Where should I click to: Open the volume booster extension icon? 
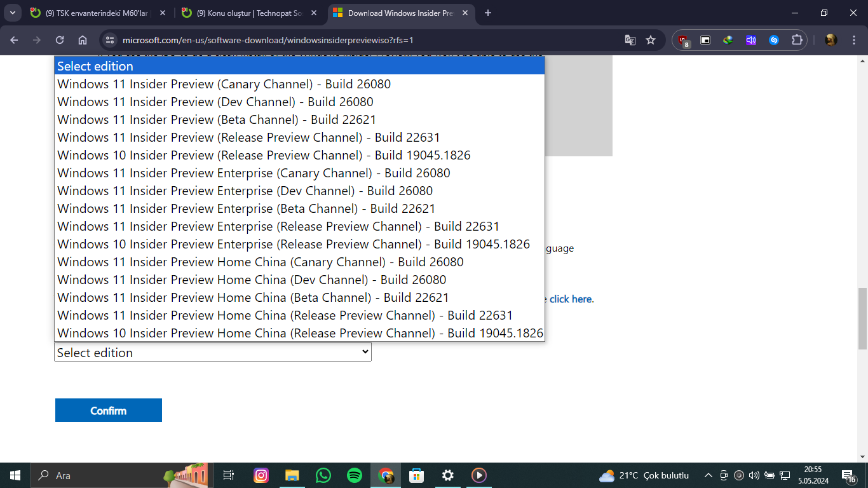point(751,40)
